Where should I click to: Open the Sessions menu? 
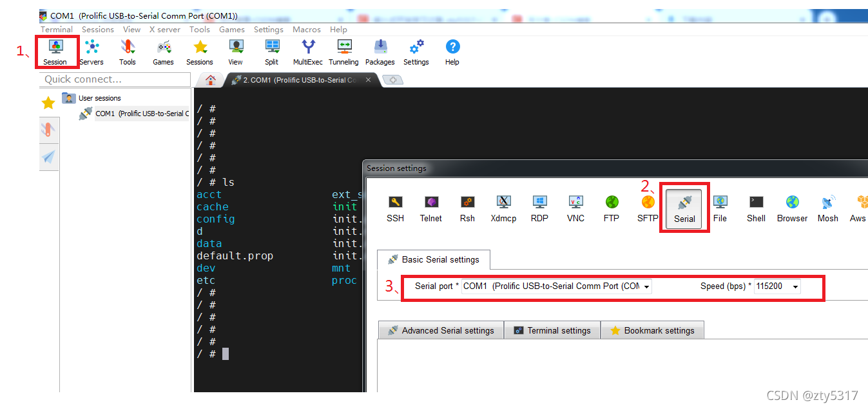[x=98, y=29]
